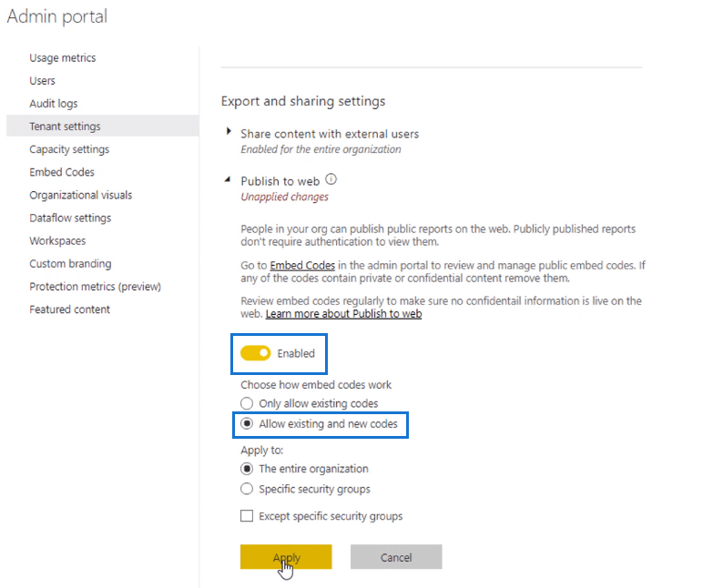
Task: Toggle the Enabled switch off
Action: 256,353
